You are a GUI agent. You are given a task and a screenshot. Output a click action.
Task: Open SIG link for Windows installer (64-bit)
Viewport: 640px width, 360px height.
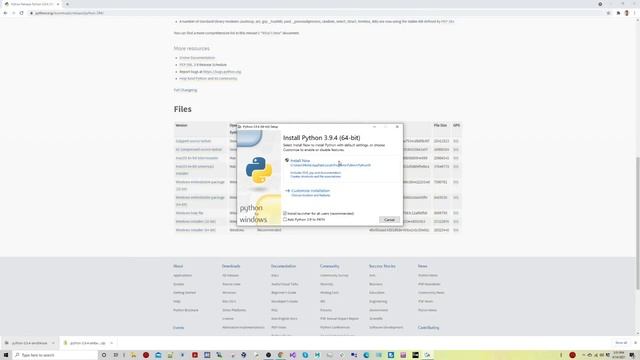tap(456, 230)
